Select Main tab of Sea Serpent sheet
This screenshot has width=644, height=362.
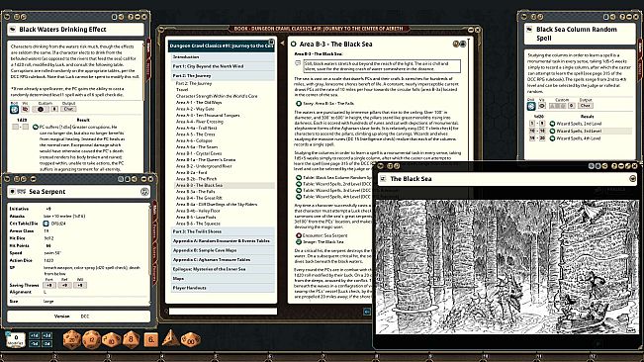(x=155, y=210)
